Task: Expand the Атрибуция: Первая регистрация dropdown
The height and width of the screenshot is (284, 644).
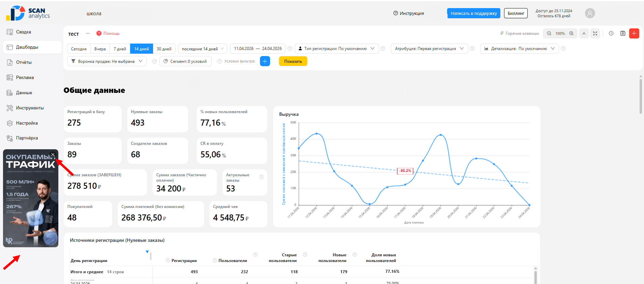Action: 429,49
